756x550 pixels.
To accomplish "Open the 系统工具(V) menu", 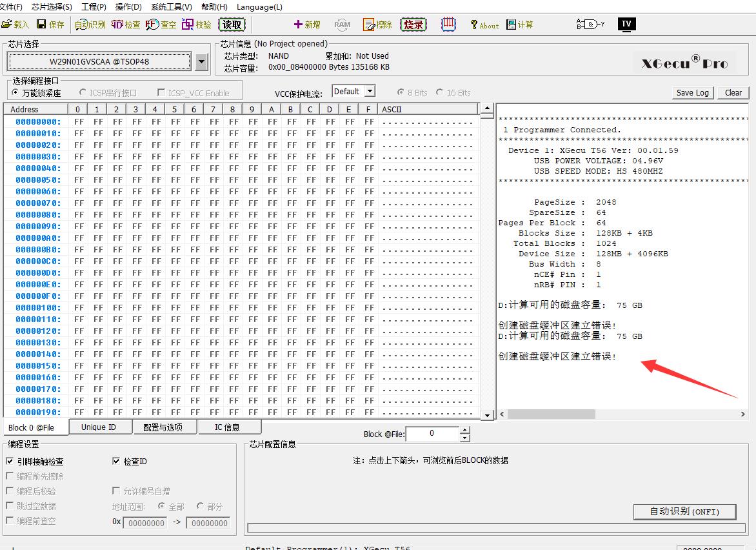I will click(x=171, y=7).
